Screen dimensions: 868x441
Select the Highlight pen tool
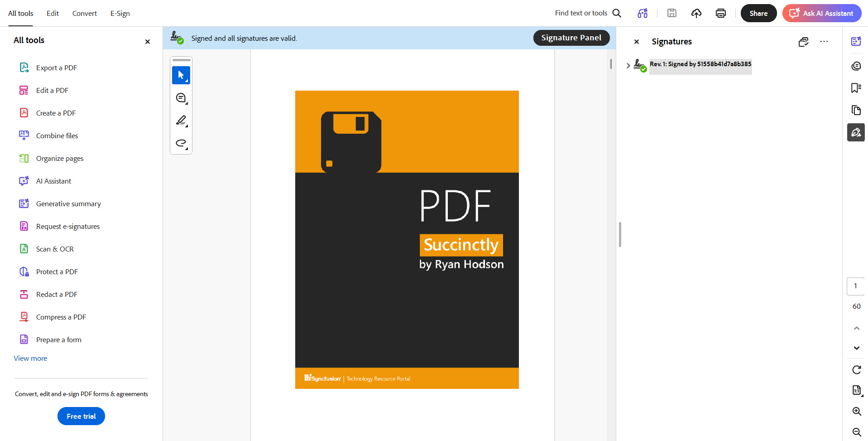click(x=181, y=121)
